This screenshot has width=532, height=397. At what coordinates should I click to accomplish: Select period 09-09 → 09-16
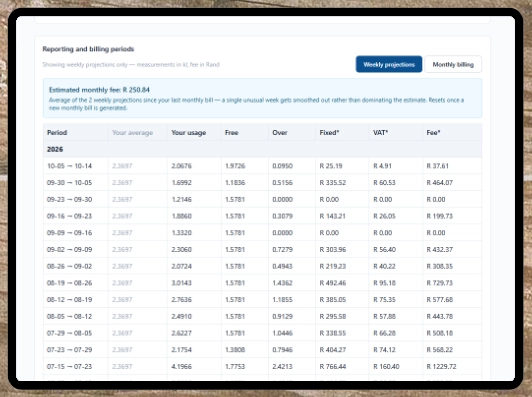click(x=69, y=233)
